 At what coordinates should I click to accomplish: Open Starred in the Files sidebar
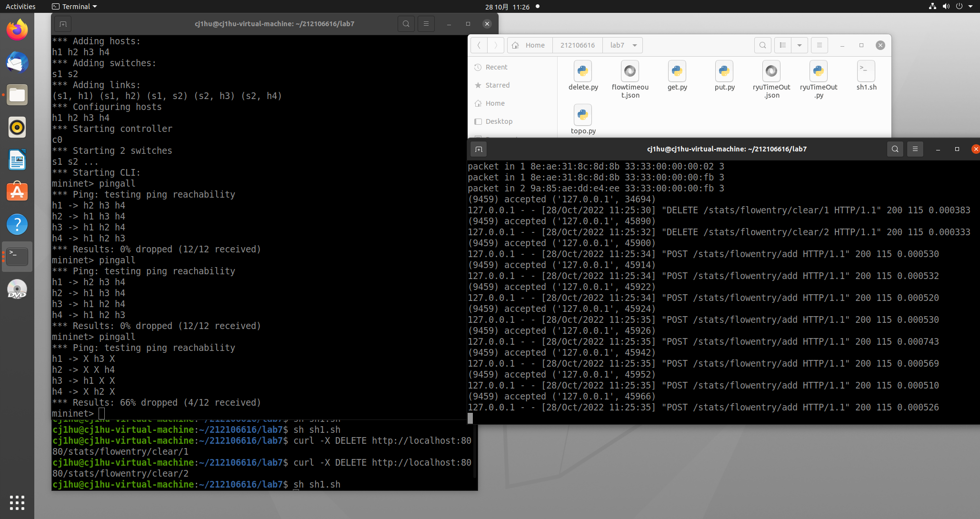(512, 85)
